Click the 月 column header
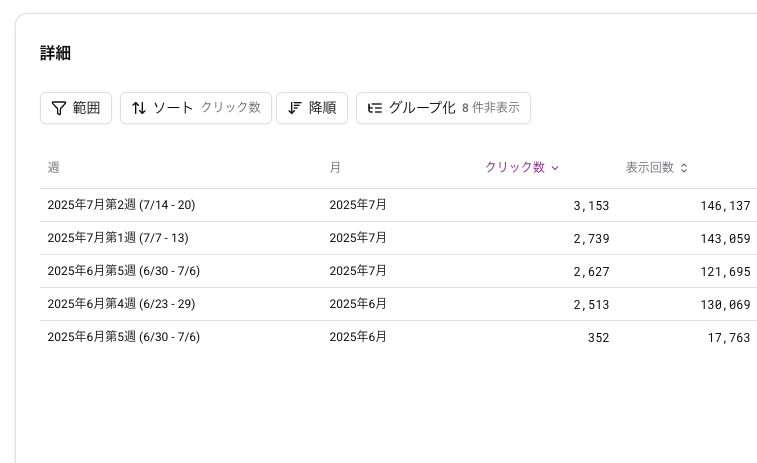 [335, 168]
